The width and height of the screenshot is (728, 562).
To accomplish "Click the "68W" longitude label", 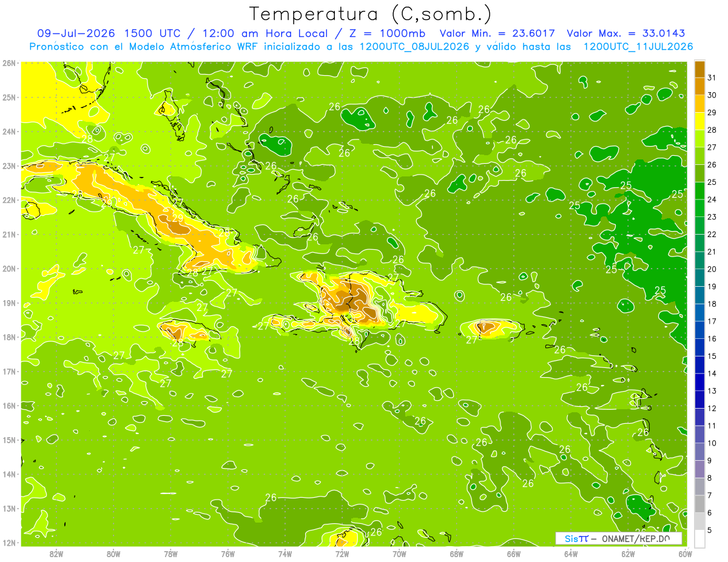I will tap(456, 554).
